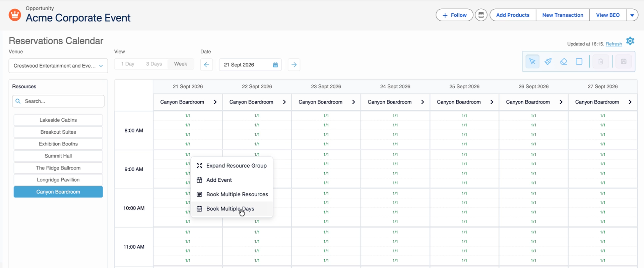
Task: Choose Expand Resource Group from context menu
Action: (x=232, y=166)
